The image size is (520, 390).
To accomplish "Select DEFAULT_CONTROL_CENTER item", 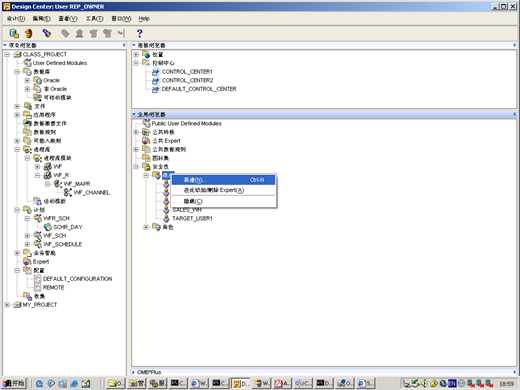I will point(199,89).
